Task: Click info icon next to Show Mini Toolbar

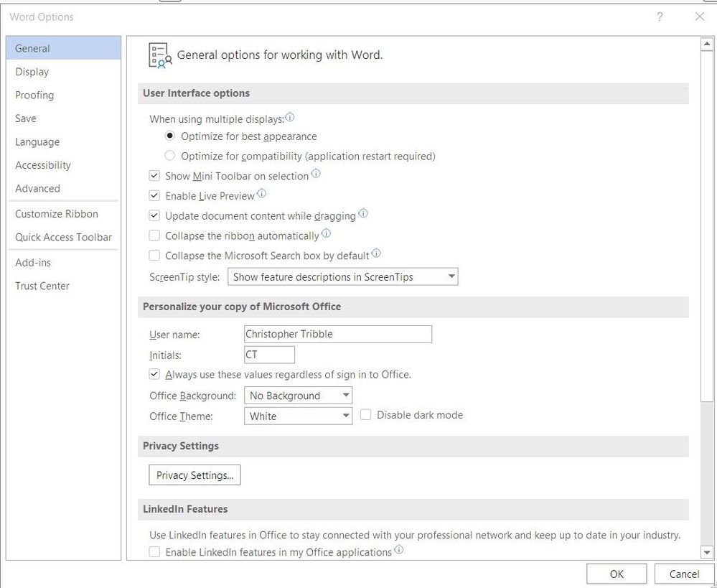Action: coord(316,174)
